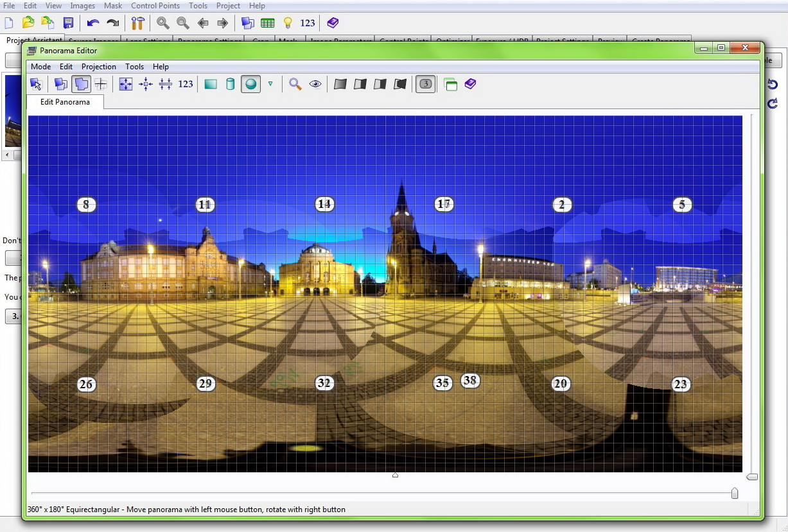Image resolution: width=788 pixels, height=532 pixels.
Task: Center the panorama with inward arrows icon
Action: [146, 84]
